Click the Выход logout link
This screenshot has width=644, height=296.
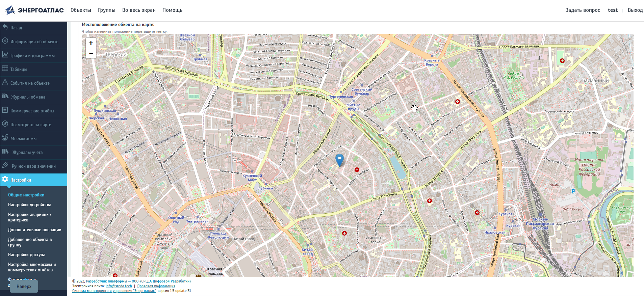pos(635,10)
